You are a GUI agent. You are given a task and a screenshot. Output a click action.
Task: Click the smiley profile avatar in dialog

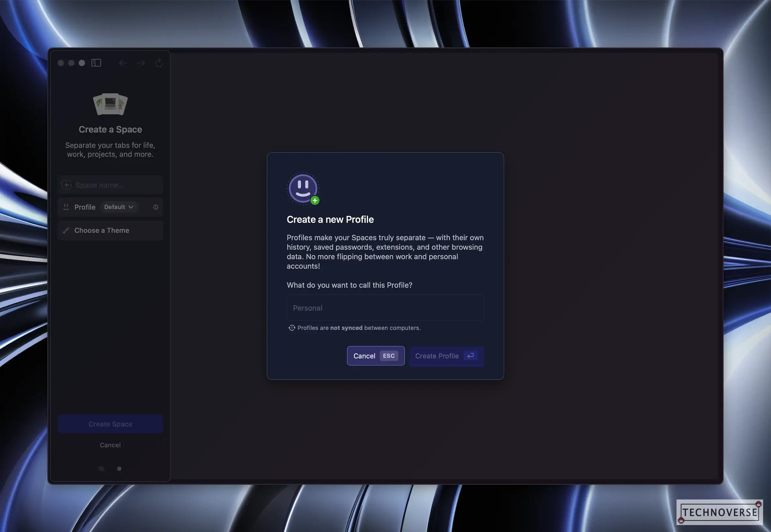pos(303,188)
